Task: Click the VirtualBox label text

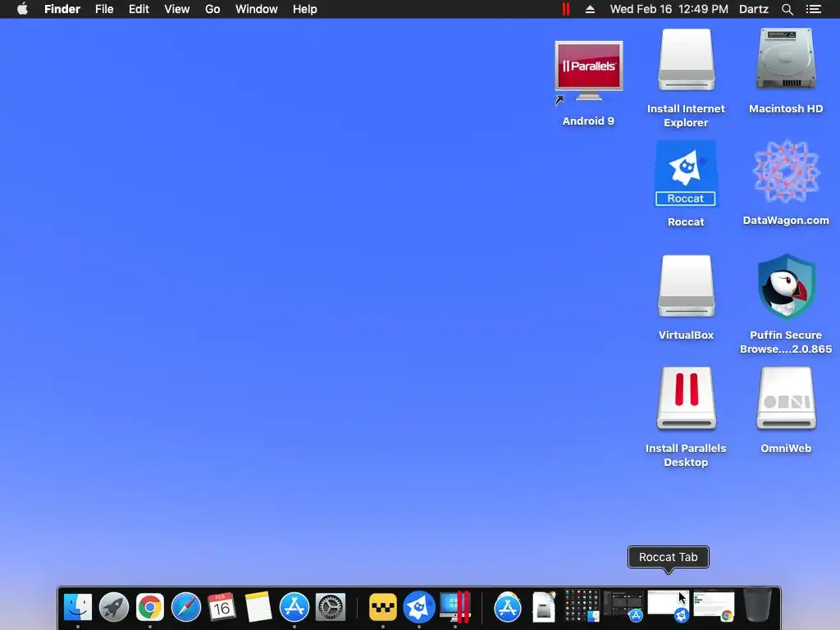Action: click(687, 335)
